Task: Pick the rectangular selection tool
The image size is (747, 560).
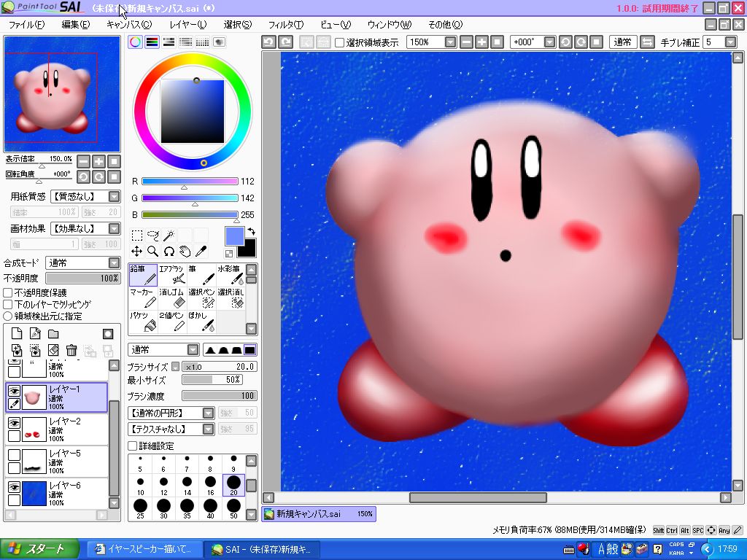Action: pos(136,236)
